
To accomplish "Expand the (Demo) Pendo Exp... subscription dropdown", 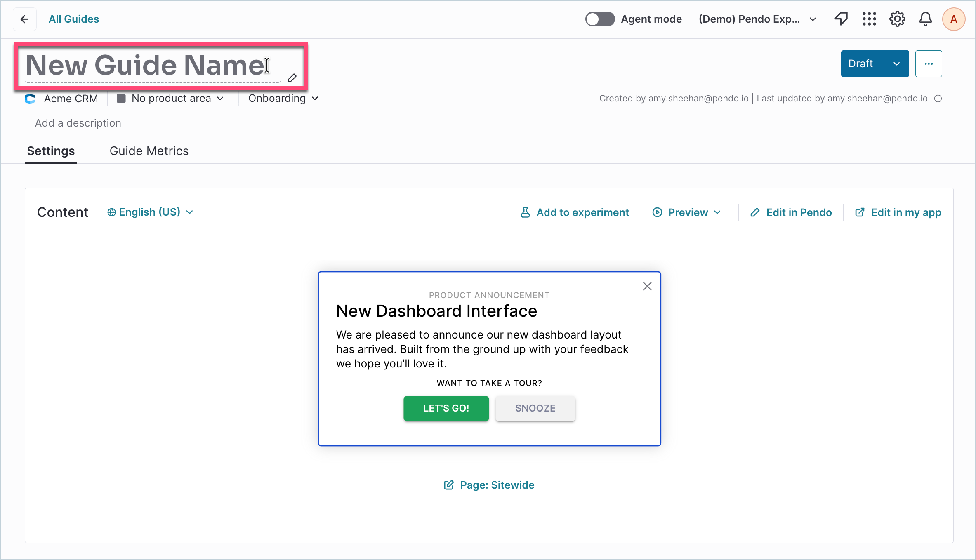I will point(757,19).
